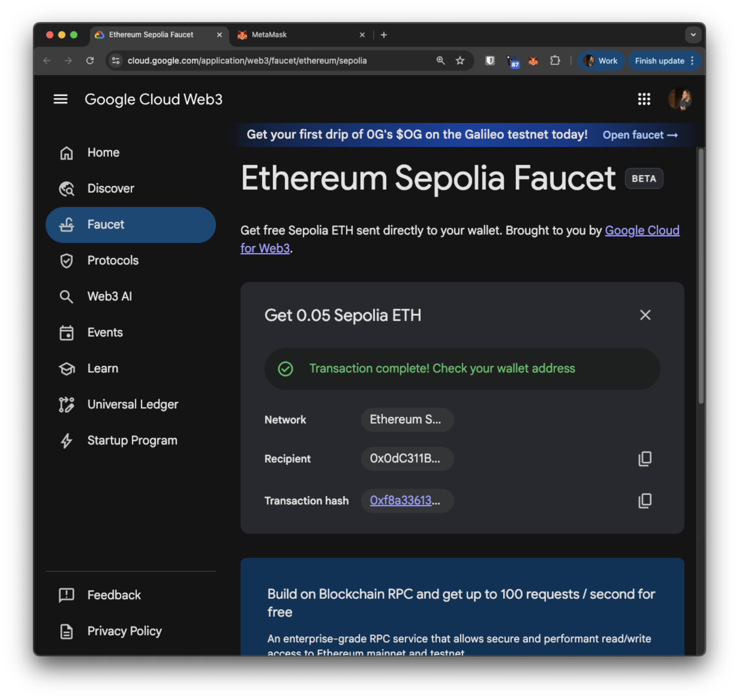
Task: Expand the Finish update options menu
Action: (693, 61)
